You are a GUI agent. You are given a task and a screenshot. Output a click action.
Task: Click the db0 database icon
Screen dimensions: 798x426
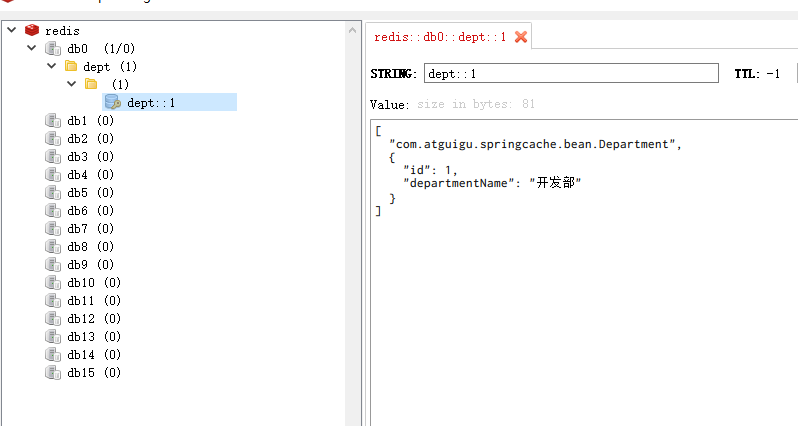tap(53, 48)
